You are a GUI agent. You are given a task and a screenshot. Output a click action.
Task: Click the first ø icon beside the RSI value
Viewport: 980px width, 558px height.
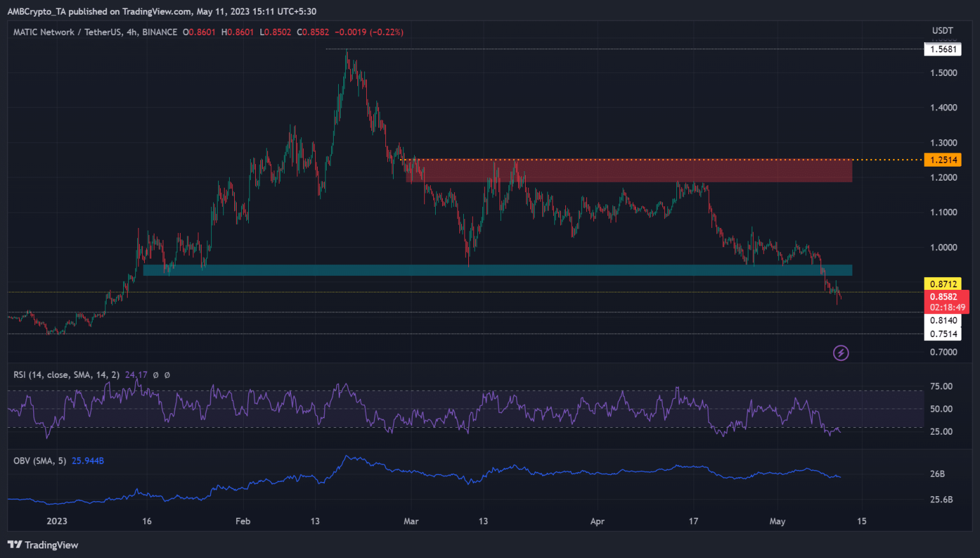coord(156,375)
